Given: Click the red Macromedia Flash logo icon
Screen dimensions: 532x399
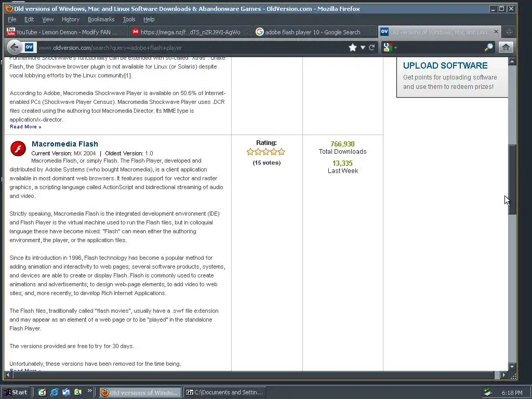Looking at the screenshot, I should click(18, 149).
